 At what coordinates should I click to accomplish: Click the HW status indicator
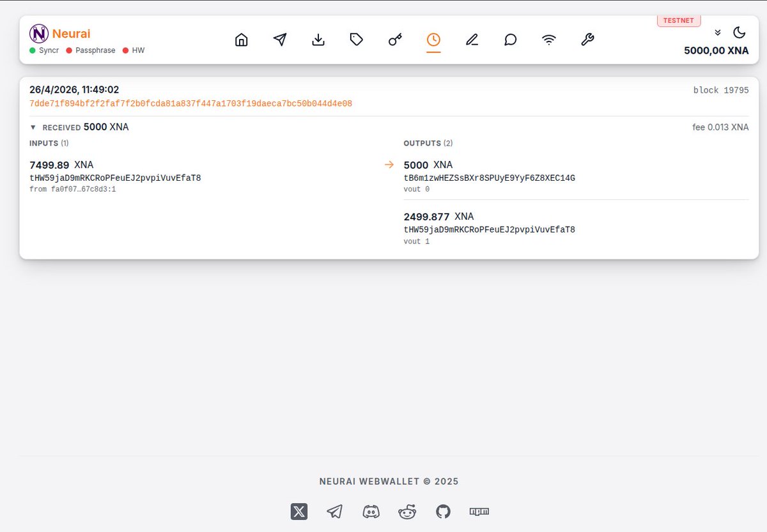point(134,50)
